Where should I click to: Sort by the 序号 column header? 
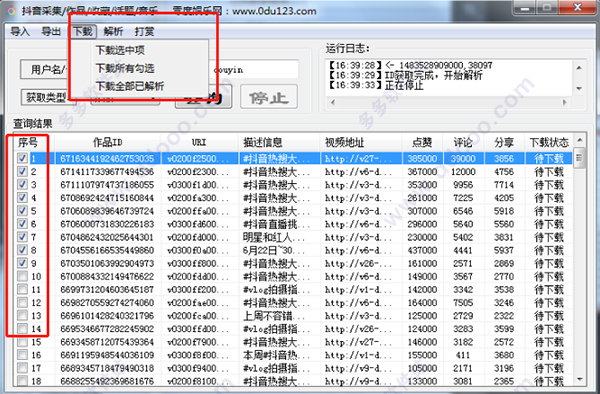pyautogui.click(x=34, y=143)
